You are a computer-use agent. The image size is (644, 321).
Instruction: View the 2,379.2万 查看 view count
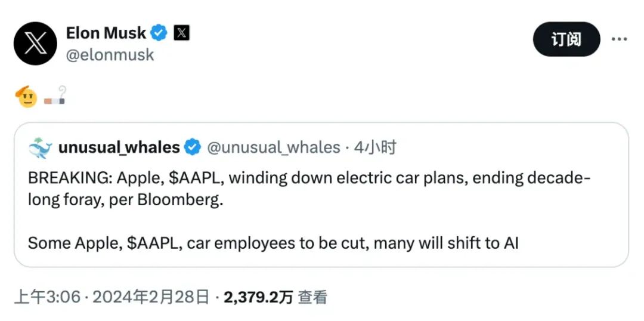pos(275,297)
